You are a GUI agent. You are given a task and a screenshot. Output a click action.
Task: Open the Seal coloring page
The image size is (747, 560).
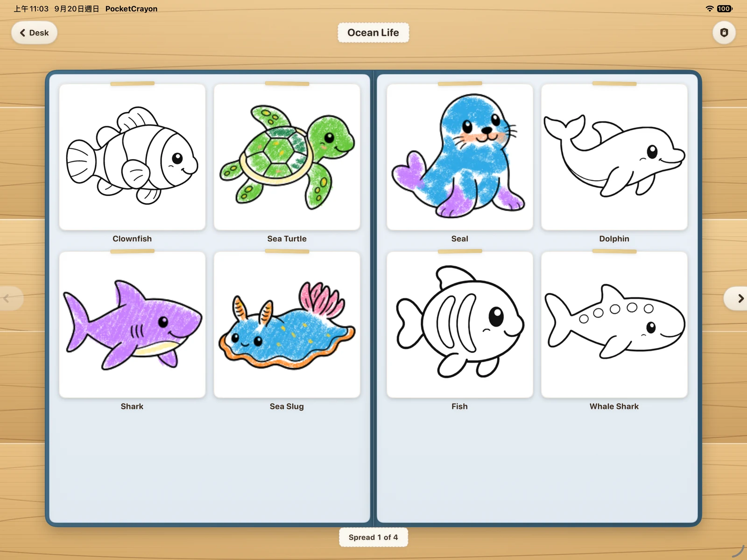click(460, 157)
